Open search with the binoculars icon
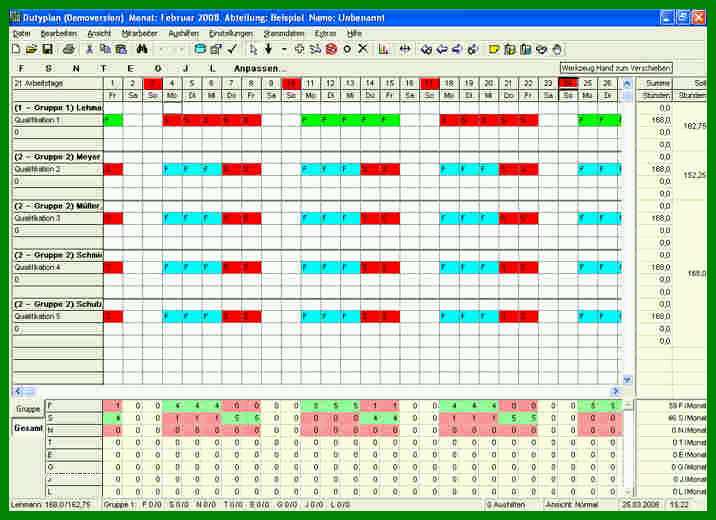The height and width of the screenshot is (520, 716). 142,49
